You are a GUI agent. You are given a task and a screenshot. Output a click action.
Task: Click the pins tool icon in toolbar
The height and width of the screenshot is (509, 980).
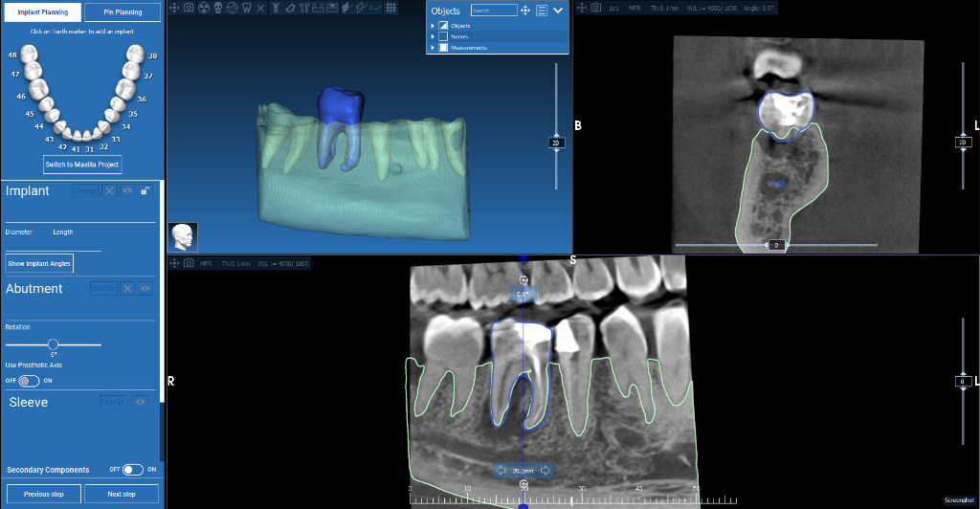304,8
